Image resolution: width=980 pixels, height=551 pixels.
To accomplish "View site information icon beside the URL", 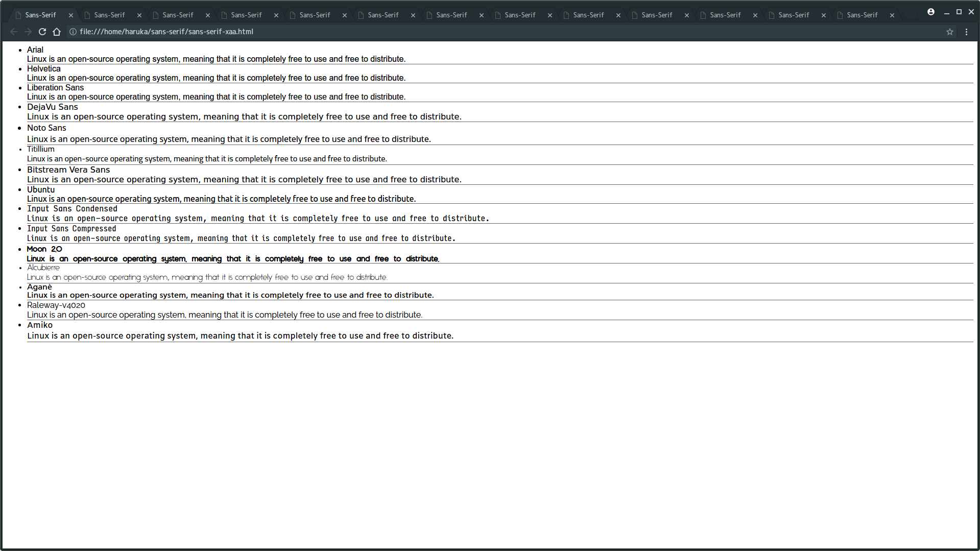I will (x=73, y=32).
